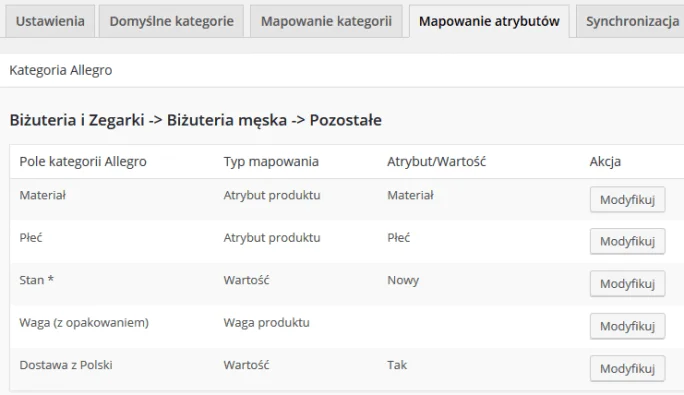The image size is (684, 395).
Task: Click Modyfikuj for the Materiał row
Action: 627,199
